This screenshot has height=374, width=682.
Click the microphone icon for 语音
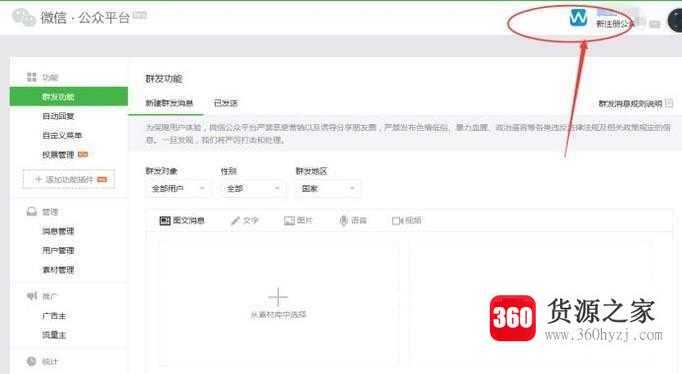point(343,220)
